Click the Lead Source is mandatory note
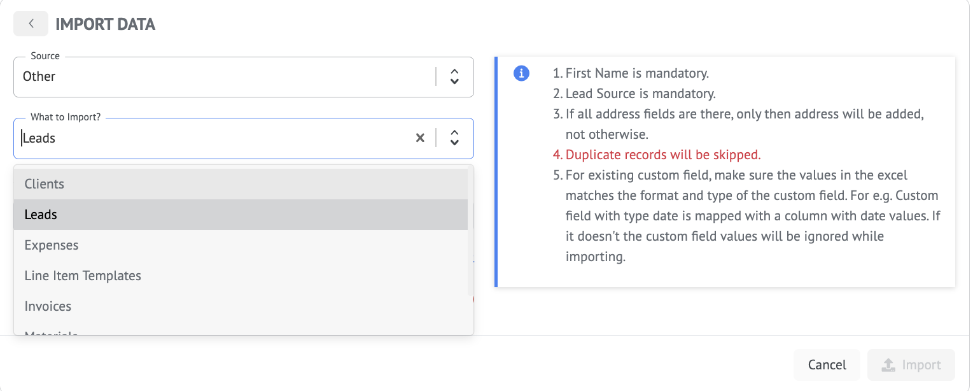 coord(641,94)
